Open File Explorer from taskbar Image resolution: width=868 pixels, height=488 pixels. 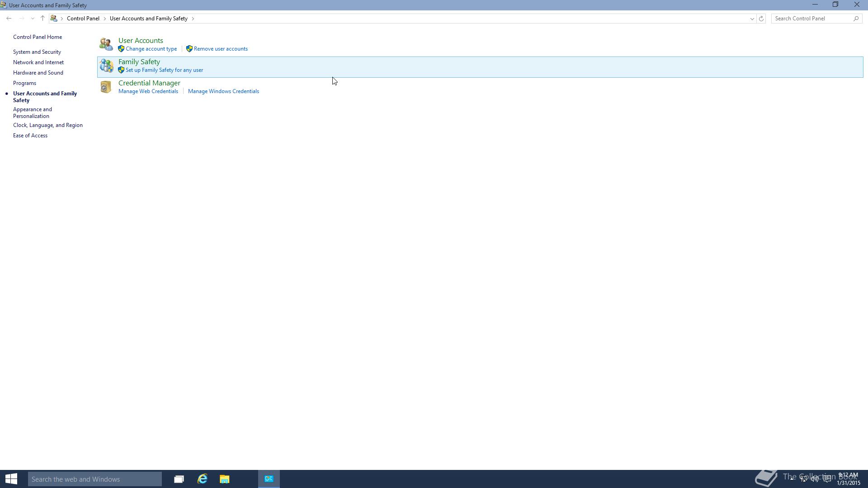point(225,479)
